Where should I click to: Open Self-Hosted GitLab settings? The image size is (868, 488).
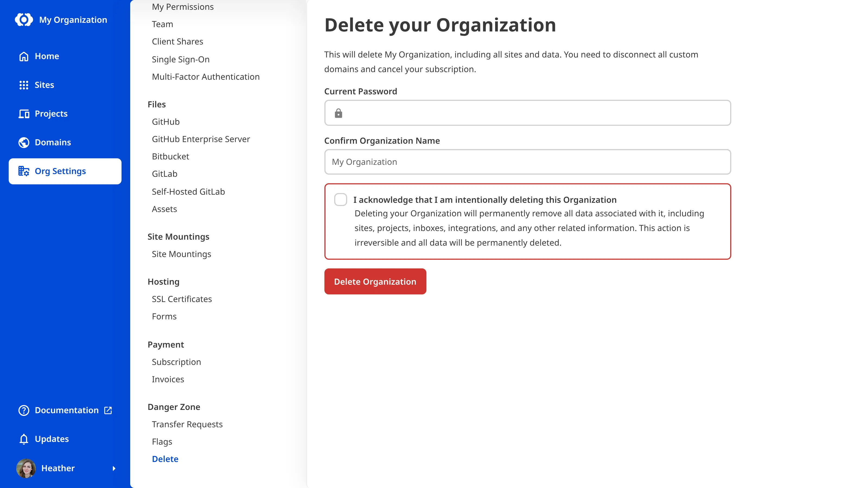pos(188,192)
